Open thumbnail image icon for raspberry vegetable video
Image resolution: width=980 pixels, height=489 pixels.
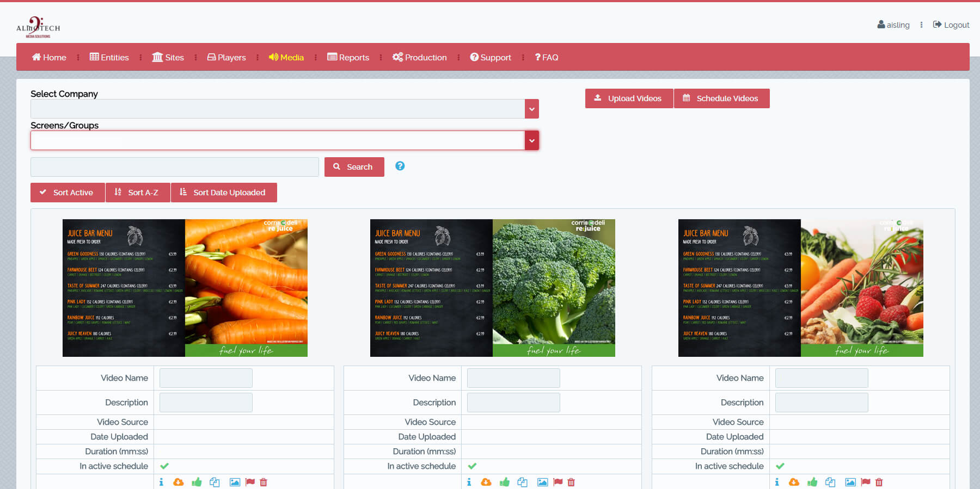pos(850,482)
